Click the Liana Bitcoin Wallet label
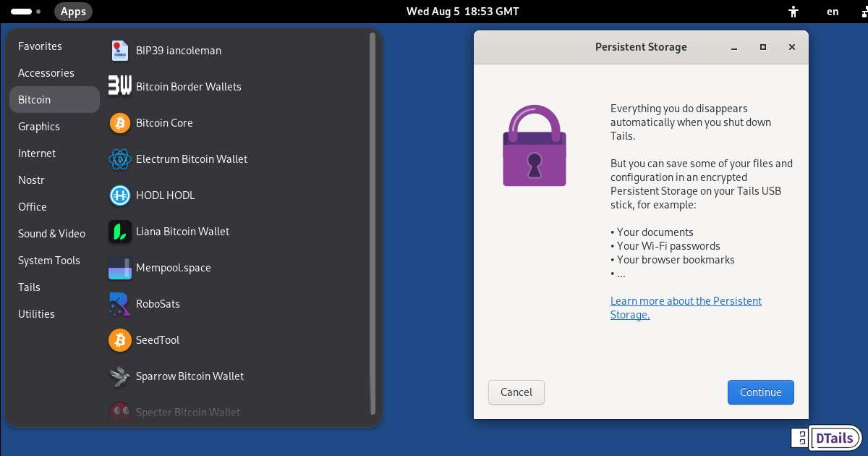This screenshot has width=868, height=456. coord(182,232)
